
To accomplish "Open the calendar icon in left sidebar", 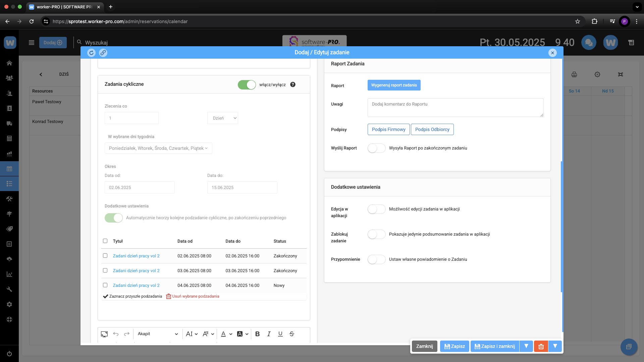I will [9, 169].
